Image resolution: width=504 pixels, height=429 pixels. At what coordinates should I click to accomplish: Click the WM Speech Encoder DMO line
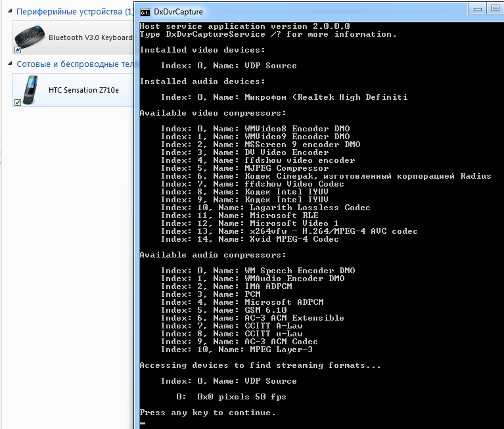[x=258, y=271]
